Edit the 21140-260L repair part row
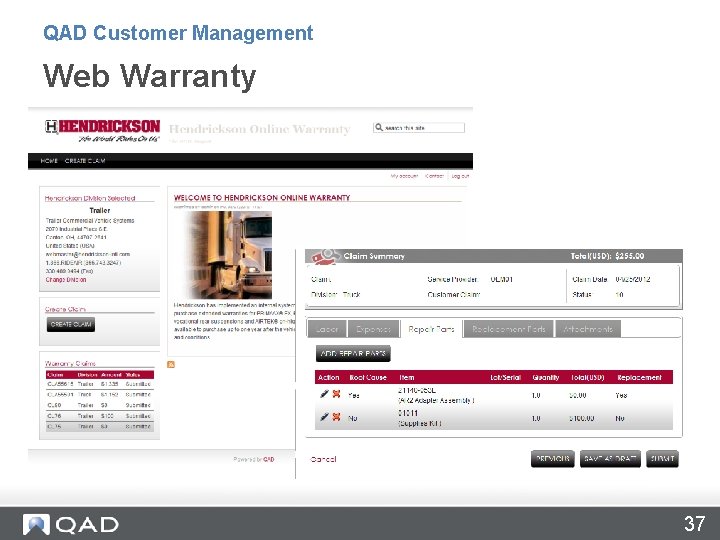 [x=324, y=394]
